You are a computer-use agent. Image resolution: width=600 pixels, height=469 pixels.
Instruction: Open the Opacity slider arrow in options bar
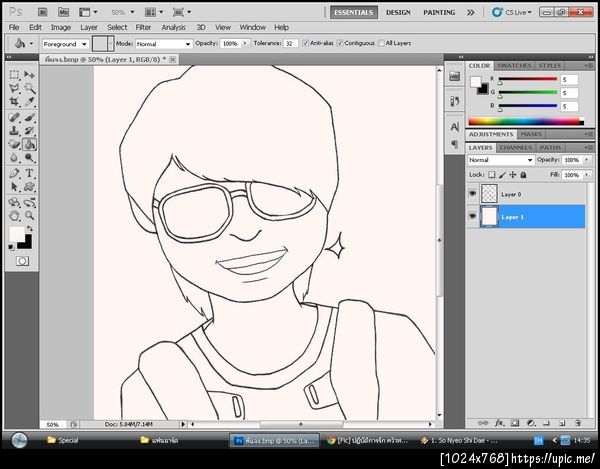click(x=245, y=44)
